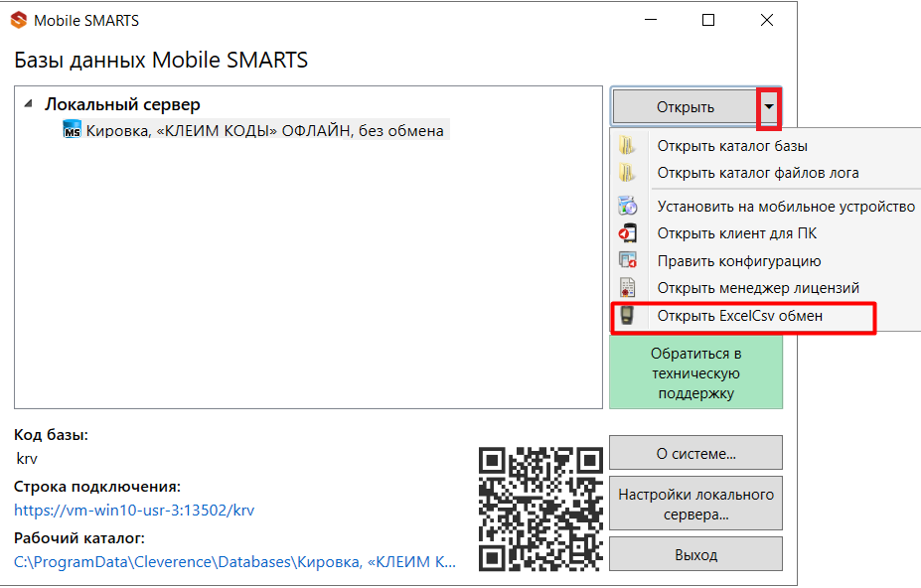Screen dimensions: 921x588
Task: Maximize the Mobile SMARTS window
Action: click(708, 20)
